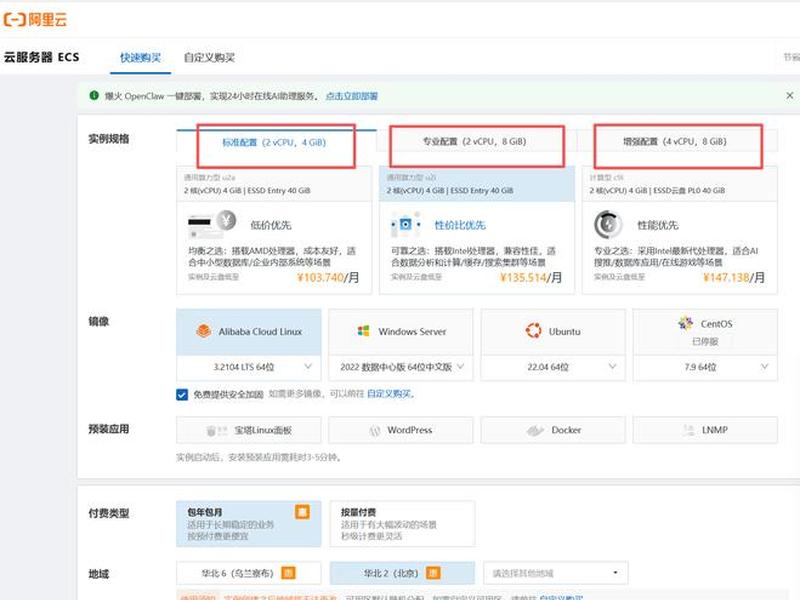Click the ¥103.740/月 price text

coord(328,278)
